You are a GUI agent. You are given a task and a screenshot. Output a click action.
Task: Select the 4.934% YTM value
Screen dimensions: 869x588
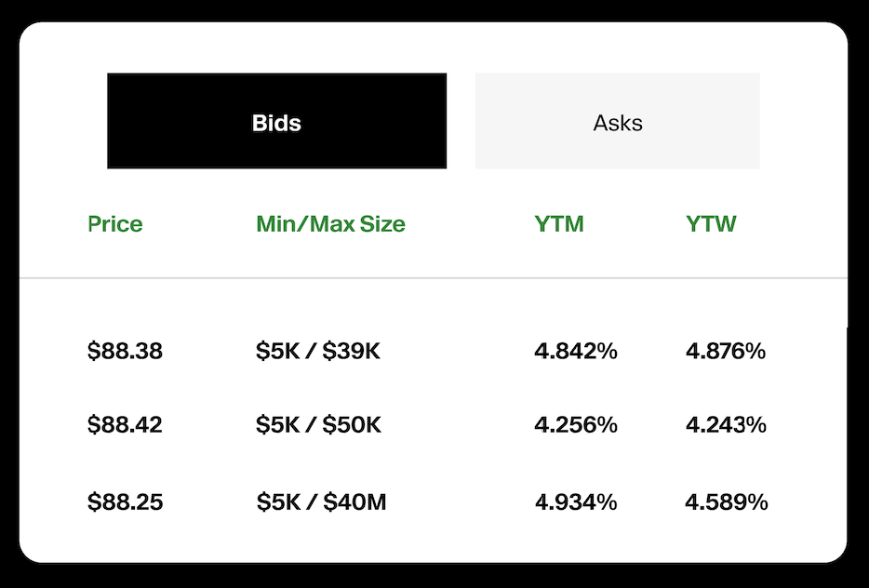click(576, 502)
